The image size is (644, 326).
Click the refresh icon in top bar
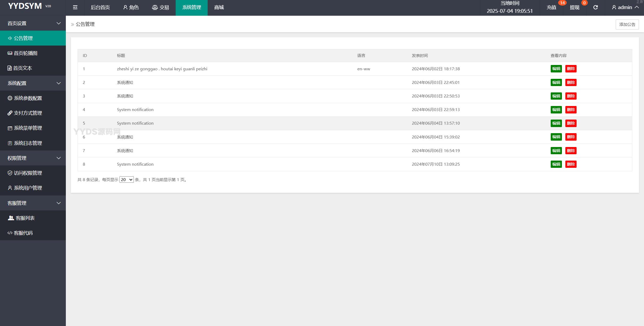coord(595,7)
